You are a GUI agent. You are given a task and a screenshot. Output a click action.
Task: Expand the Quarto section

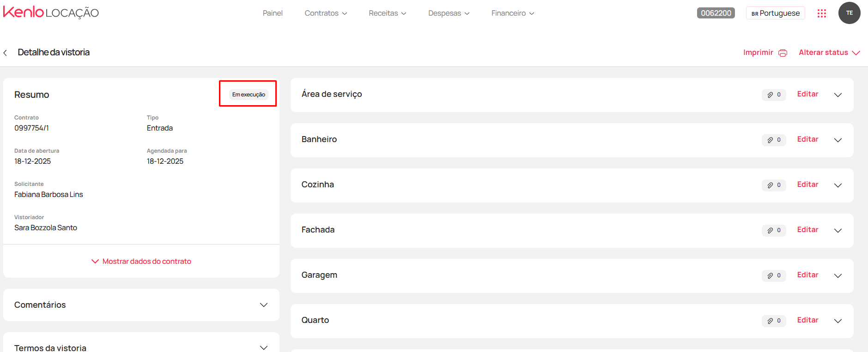pyautogui.click(x=838, y=321)
